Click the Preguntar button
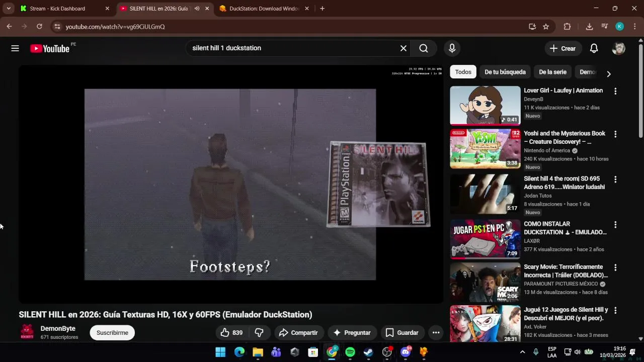This screenshot has height=362, width=644. 352,332
